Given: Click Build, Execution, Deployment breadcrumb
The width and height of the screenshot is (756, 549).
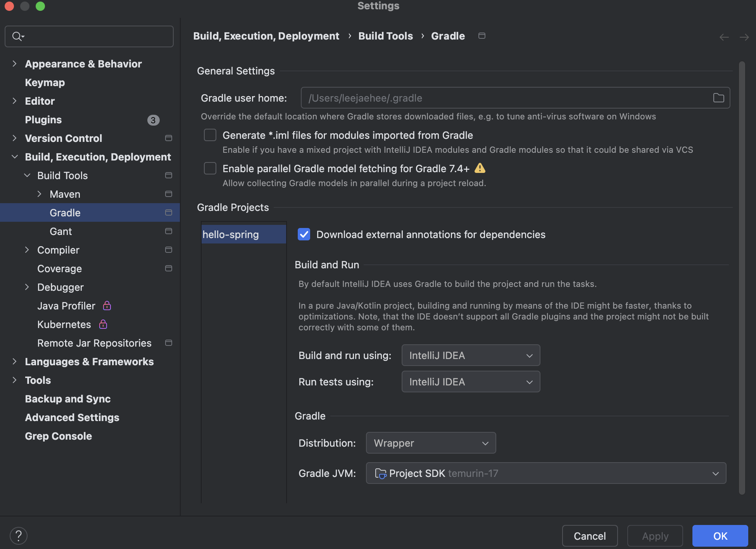Looking at the screenshot, I should click(266, 36).
